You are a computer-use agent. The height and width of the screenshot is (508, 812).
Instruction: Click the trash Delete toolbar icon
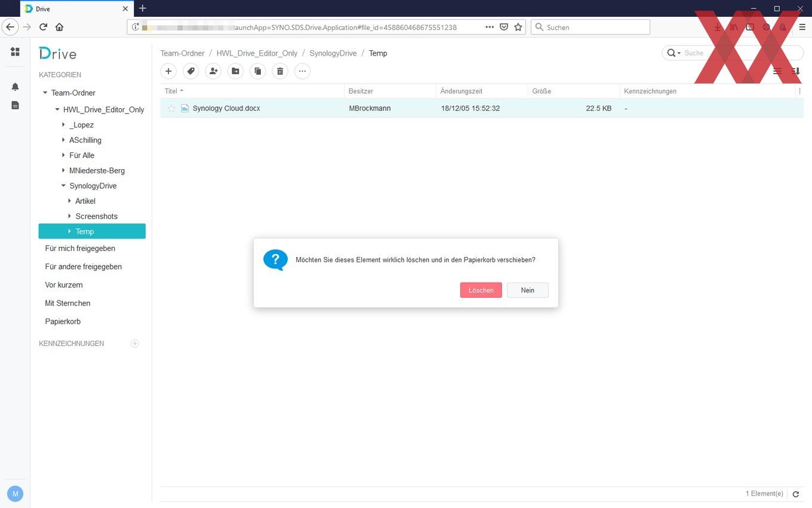280,71
